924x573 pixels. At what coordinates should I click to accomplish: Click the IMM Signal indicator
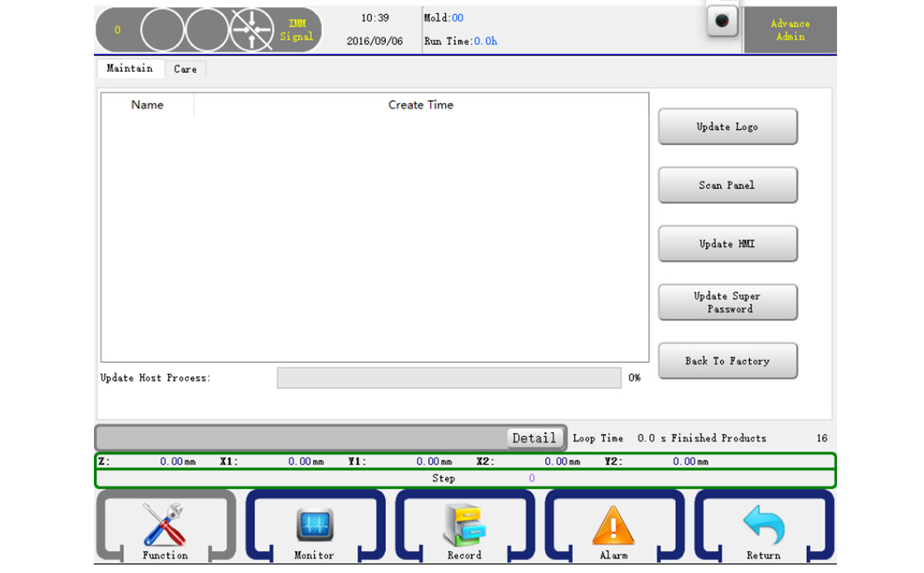[296, 30]
